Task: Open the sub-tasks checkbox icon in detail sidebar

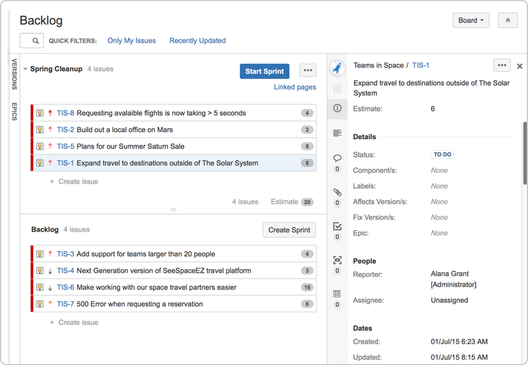Action: pyautogui.click(x=337, y=226)
